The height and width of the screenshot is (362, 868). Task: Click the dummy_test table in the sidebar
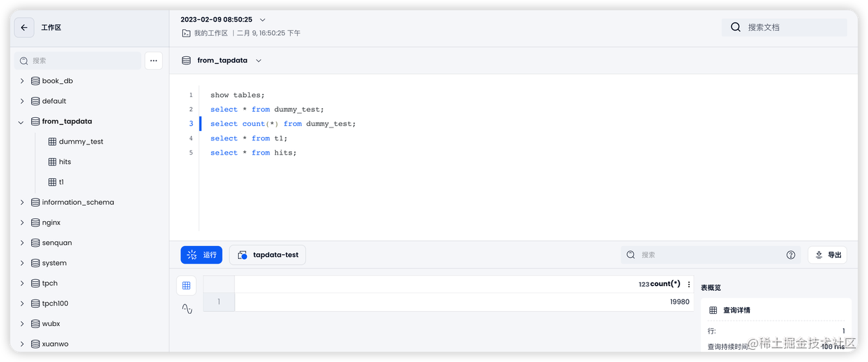tap(81, 142)
